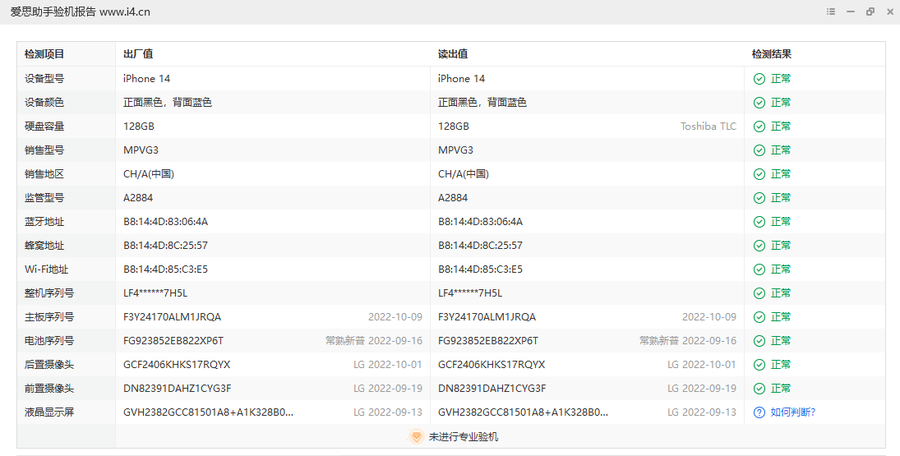Click the 检测结果 column header
This screenshot has width=900, height=456.
pos(771,54)
